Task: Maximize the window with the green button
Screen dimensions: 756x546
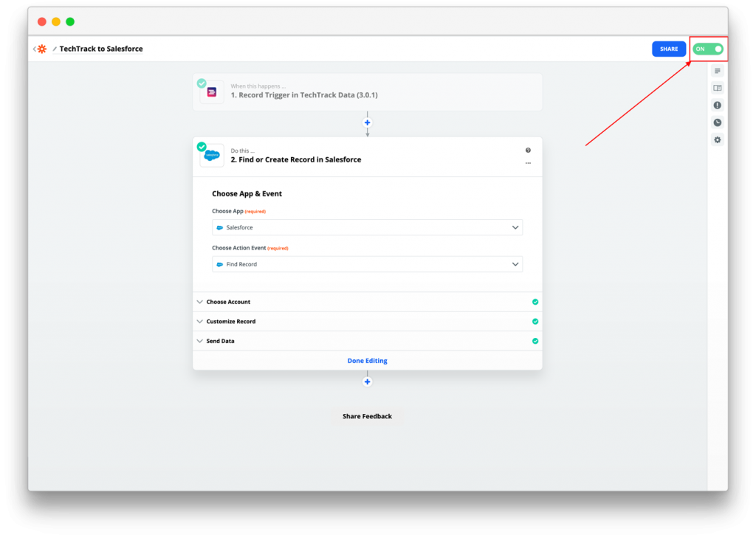Action: (70, 21)
